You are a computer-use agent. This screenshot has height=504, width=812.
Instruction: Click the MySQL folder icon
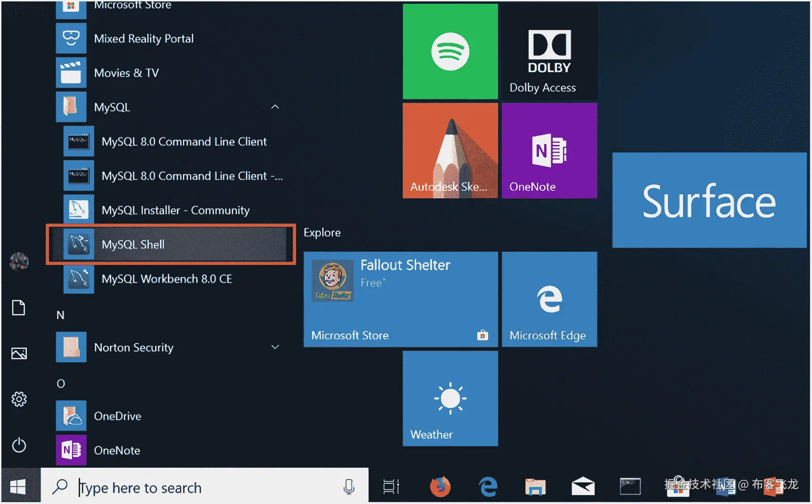point(71,107)
